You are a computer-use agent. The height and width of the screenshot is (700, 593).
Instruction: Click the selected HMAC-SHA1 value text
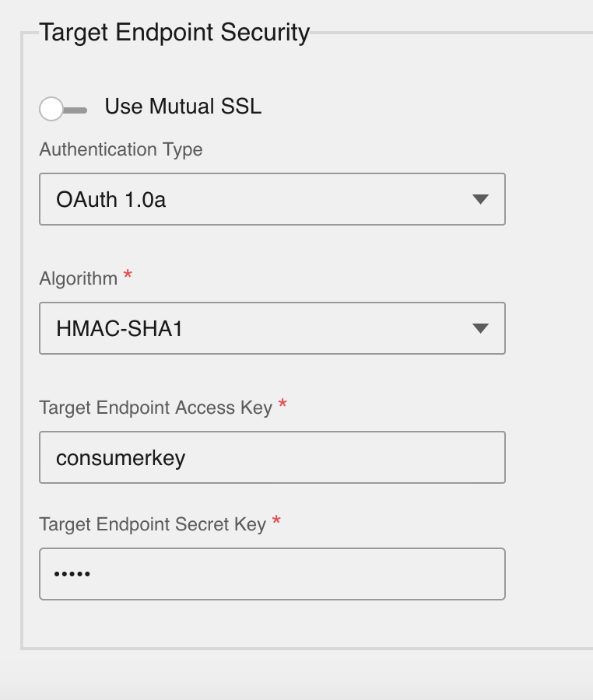click(x=119, y=329)
